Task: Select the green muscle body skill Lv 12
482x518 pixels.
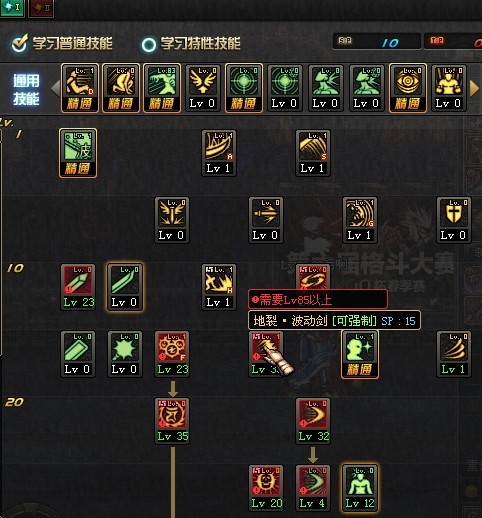Action: (x=360, y=488)
